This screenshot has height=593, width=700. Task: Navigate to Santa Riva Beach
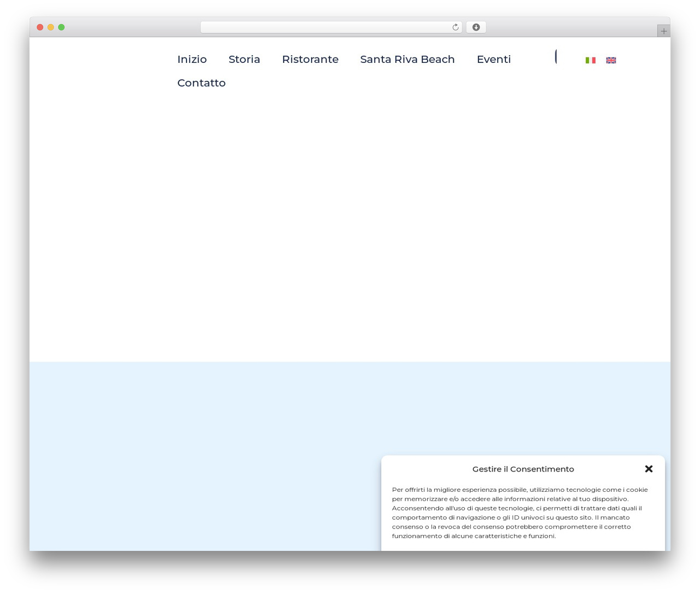407,59
